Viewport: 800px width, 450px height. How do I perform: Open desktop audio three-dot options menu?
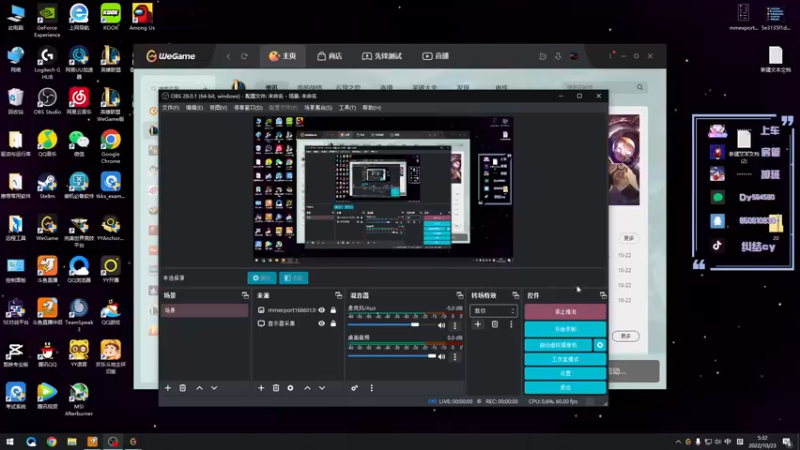pos(455,357)
